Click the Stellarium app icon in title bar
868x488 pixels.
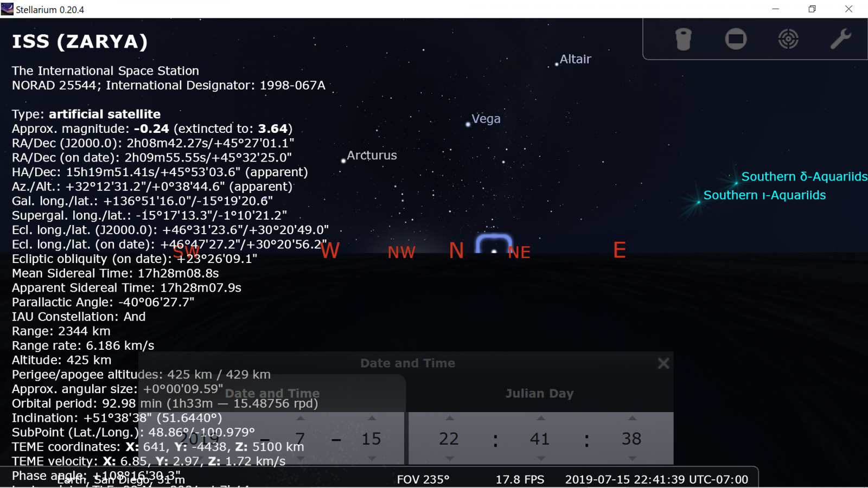coord(7,9)
